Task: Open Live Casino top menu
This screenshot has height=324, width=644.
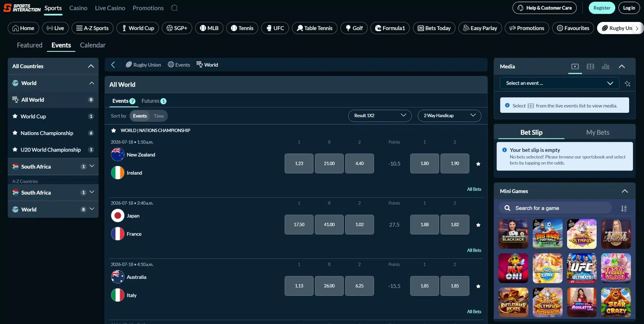Action: coord(110,8)
